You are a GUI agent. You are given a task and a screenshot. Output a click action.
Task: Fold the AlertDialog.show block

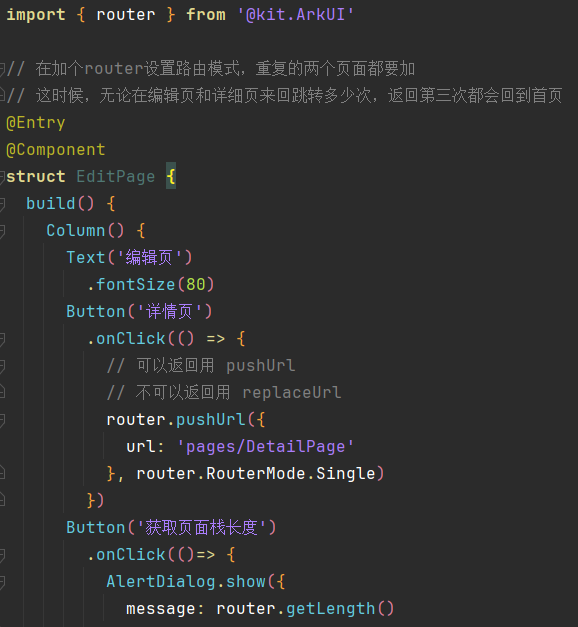(x=2, y=582)
